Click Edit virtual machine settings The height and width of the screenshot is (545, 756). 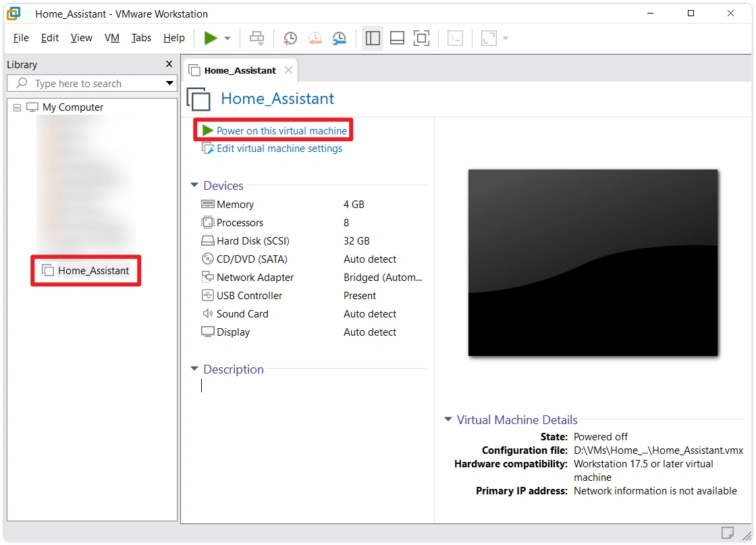coord(279,149)
